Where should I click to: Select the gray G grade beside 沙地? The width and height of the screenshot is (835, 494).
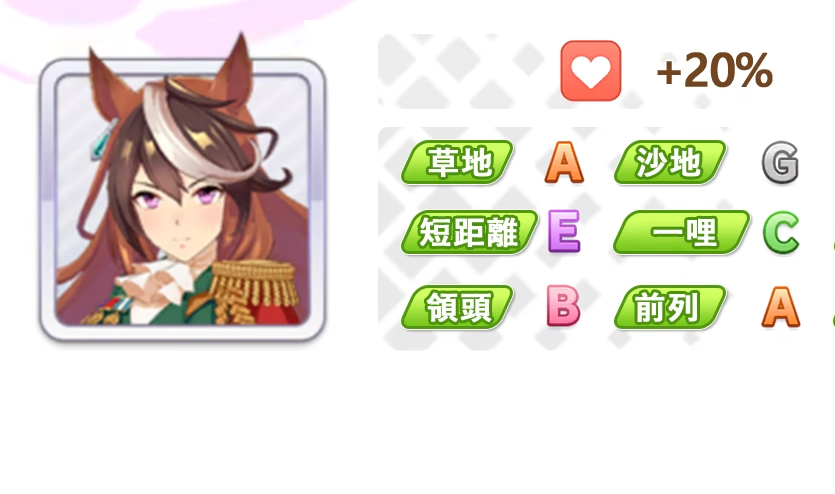(x=780, y=162)
